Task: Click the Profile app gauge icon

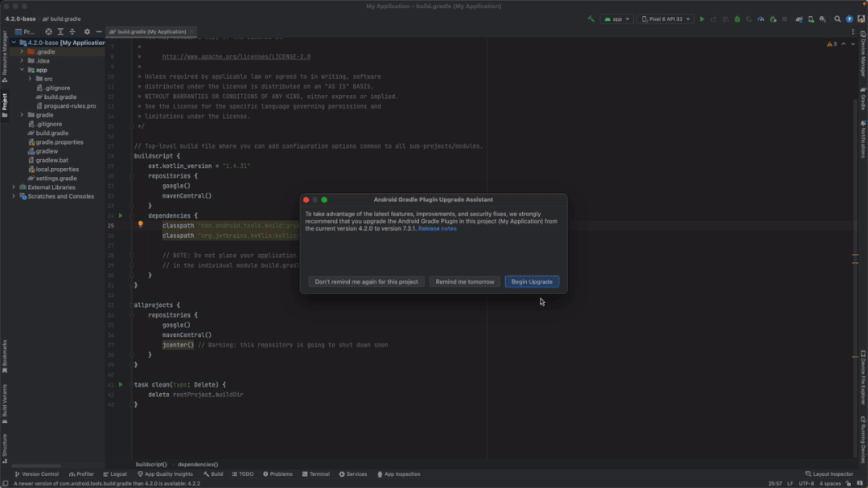Action: click(x=761, y=19)
